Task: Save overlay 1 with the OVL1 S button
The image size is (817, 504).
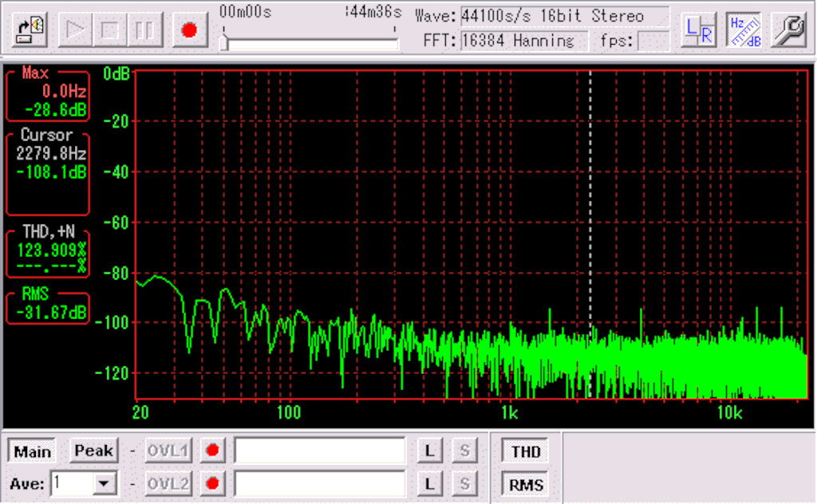Action: [x=465, y=451]
